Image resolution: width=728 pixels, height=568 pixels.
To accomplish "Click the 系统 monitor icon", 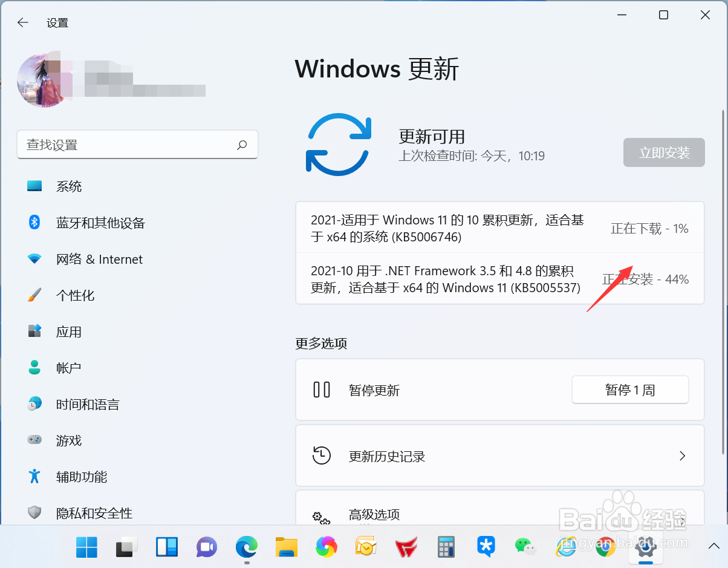I will [34, 186].
